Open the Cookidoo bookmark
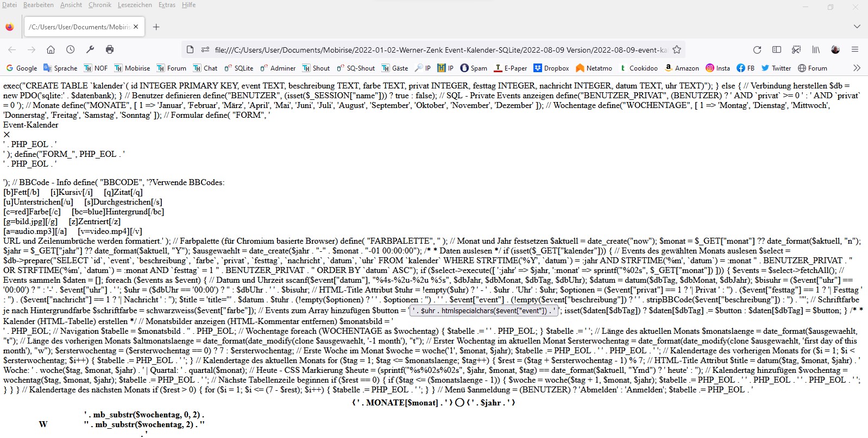The width and height of the screenshot is (868, 438). pos(638,68)
